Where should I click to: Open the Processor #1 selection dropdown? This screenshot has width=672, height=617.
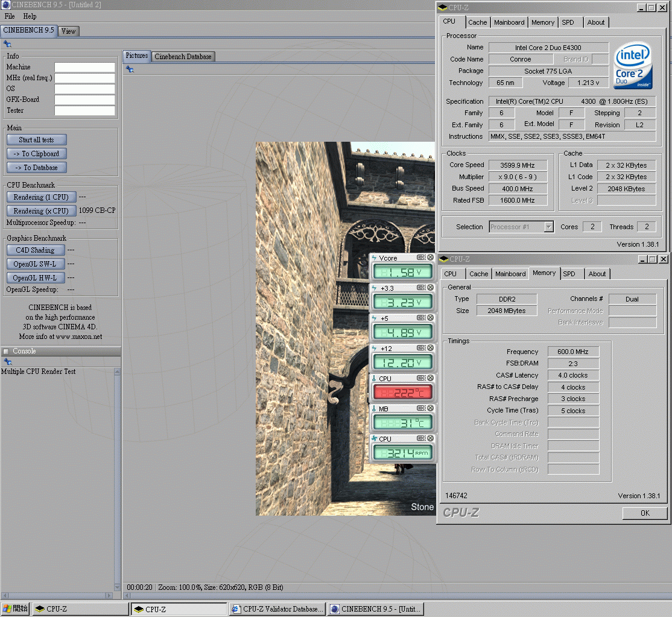pos(548,227)
